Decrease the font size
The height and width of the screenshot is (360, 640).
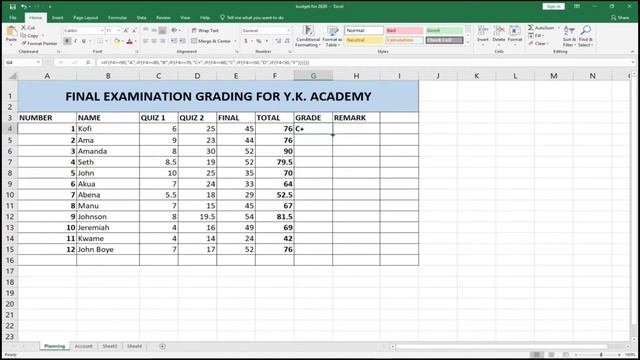click(x=134, y=31)
